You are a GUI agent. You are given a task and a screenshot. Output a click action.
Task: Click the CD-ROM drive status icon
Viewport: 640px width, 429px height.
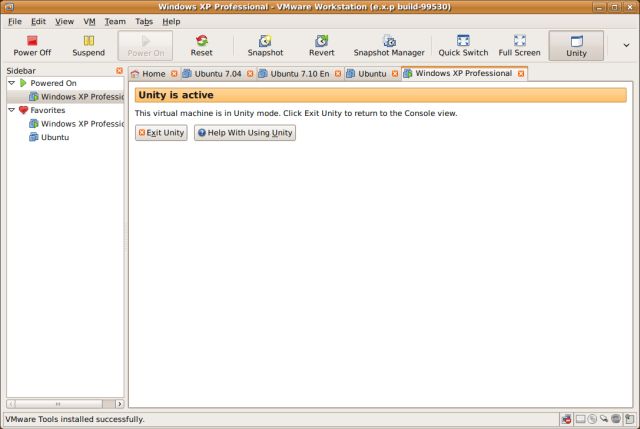[592, 419]
